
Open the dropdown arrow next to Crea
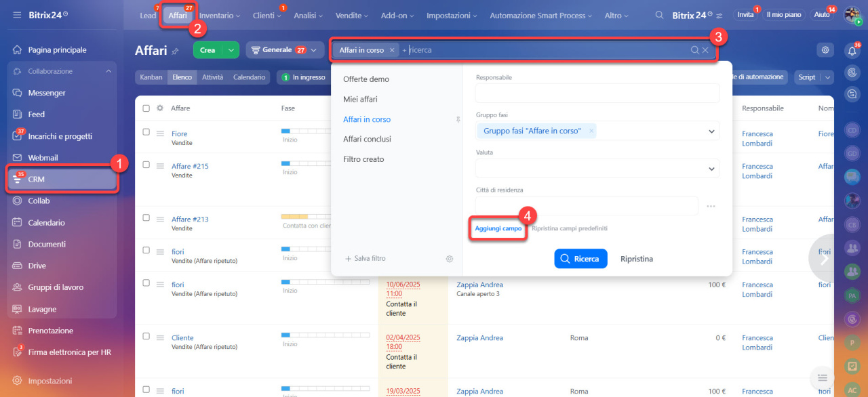pyautogui.click(x=232, y=50)
